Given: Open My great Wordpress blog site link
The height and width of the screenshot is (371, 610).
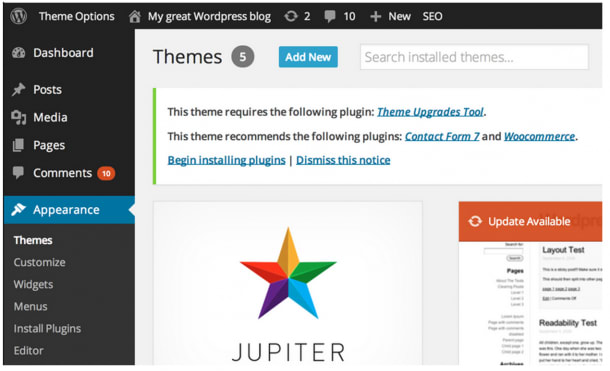Looking at the screenshot, I should [x=209, y=16].
